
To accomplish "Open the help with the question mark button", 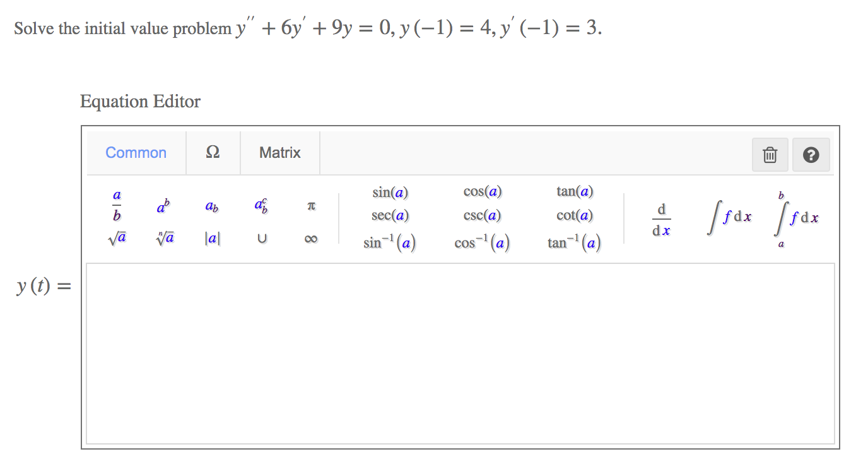I will tap(811, 154).
